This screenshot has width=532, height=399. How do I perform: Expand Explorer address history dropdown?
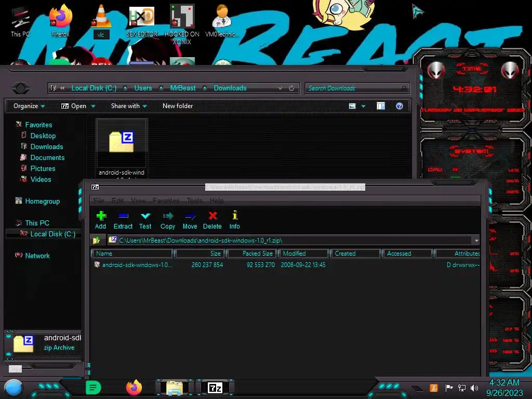[280, 88]
